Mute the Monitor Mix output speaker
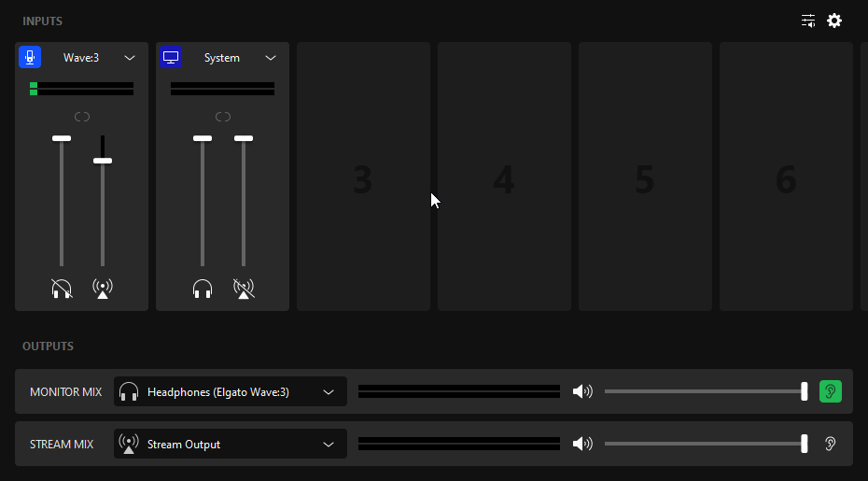The height and width of the screenshot is (481, 868). tap(582, 391)
